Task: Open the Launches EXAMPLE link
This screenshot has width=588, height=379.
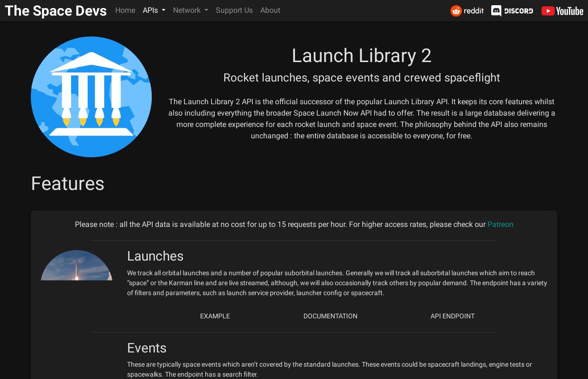Action: click(x=215, y=316)
